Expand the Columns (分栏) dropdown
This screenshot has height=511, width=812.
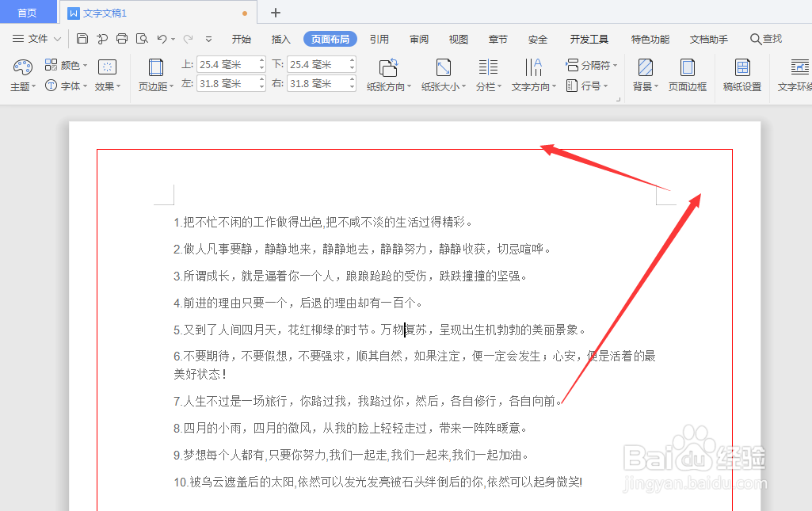click(500, 86)
